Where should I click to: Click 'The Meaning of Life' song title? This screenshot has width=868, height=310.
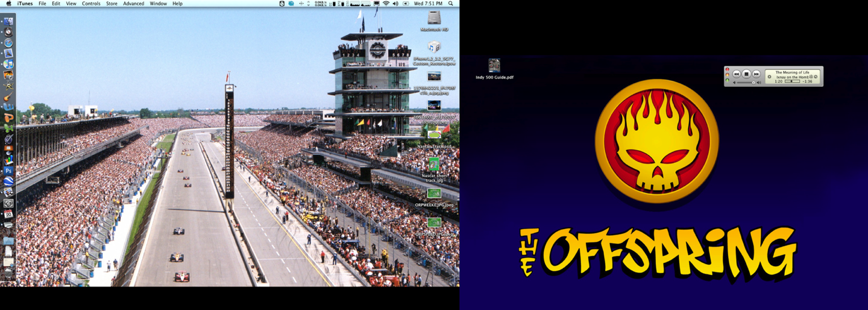(x=793, y=72)
